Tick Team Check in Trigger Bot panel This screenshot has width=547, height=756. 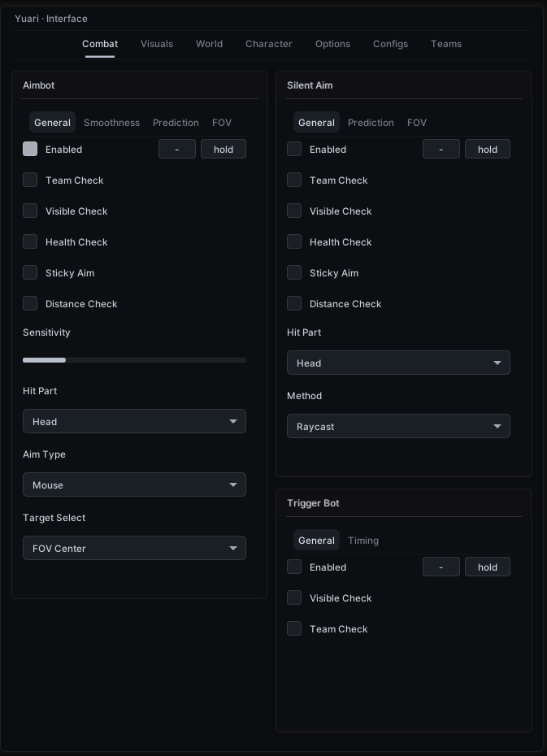pos(294,628)
